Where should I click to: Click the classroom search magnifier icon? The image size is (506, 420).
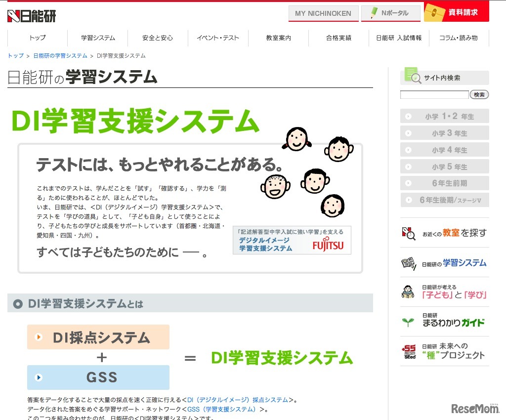409,234
